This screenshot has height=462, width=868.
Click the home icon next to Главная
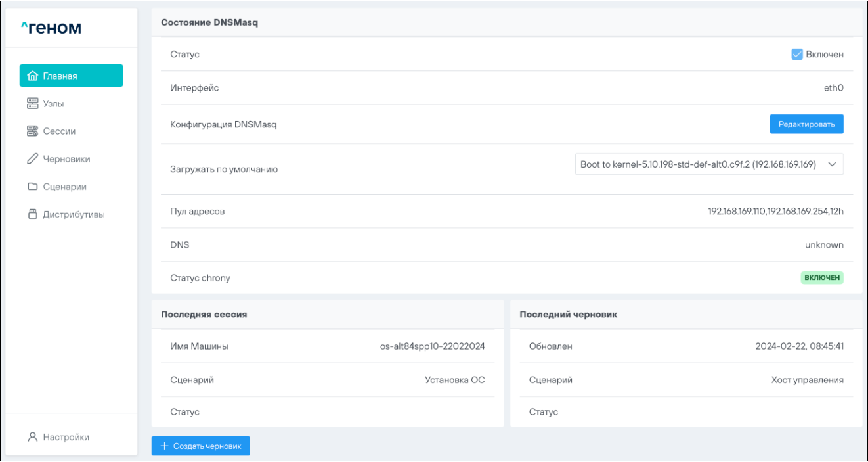[32, 76]
